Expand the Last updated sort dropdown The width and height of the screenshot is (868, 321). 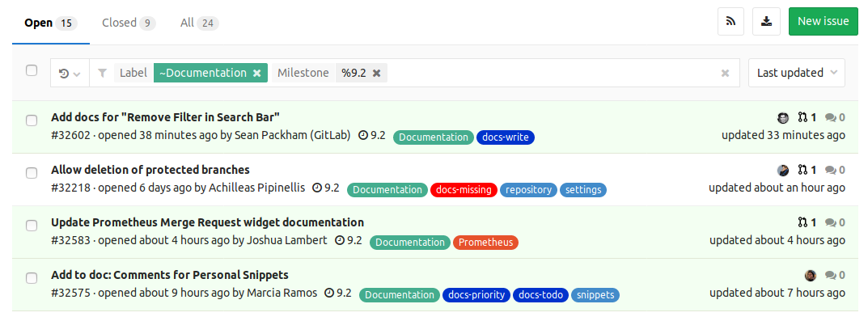coord(797,73)
